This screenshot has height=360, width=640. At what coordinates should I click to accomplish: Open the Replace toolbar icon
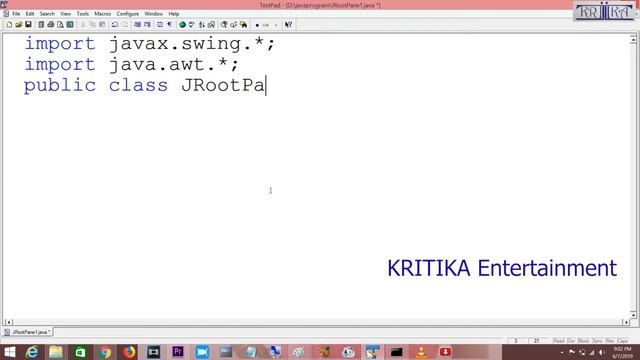[233, 25]
